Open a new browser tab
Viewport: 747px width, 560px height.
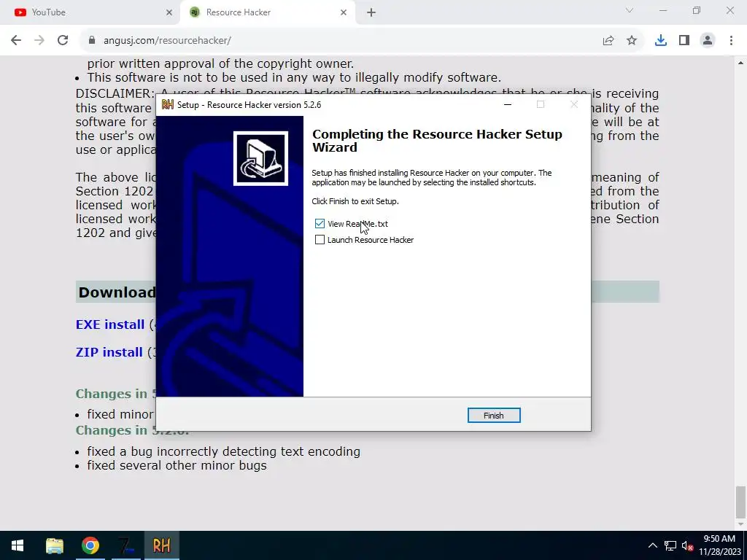371,12
